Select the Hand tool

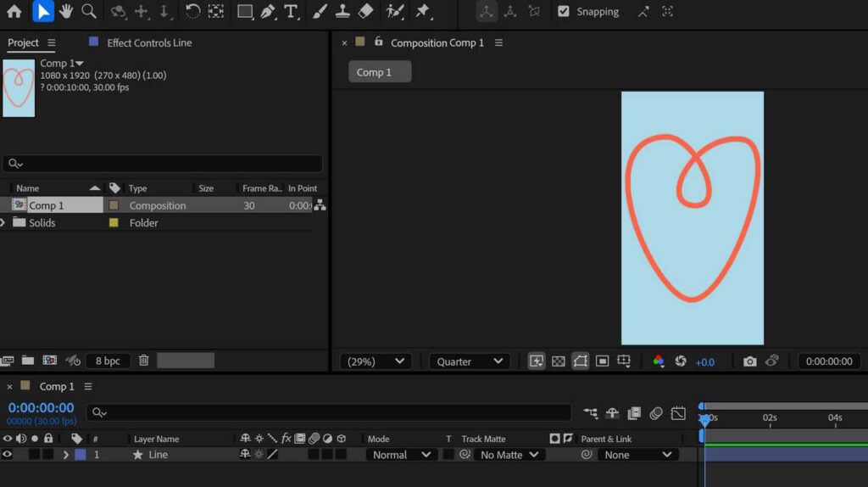pos(66,11)
